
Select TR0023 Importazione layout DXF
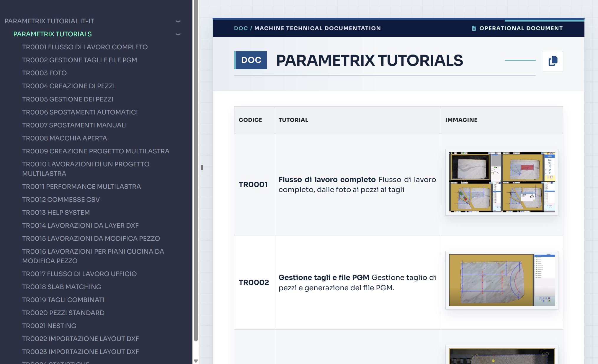point(80,352)
